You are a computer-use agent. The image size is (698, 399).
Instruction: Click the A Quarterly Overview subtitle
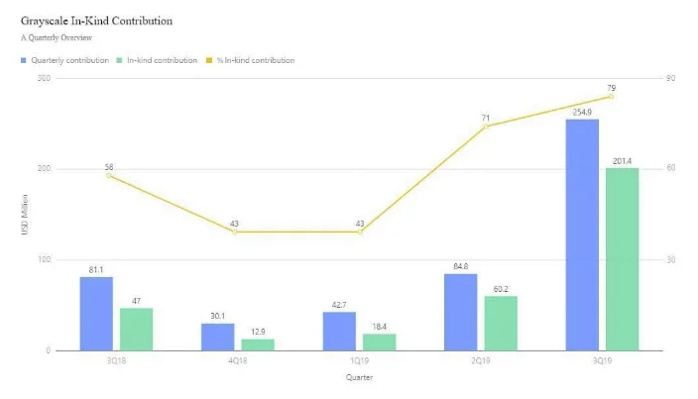[x=57, y=38]
